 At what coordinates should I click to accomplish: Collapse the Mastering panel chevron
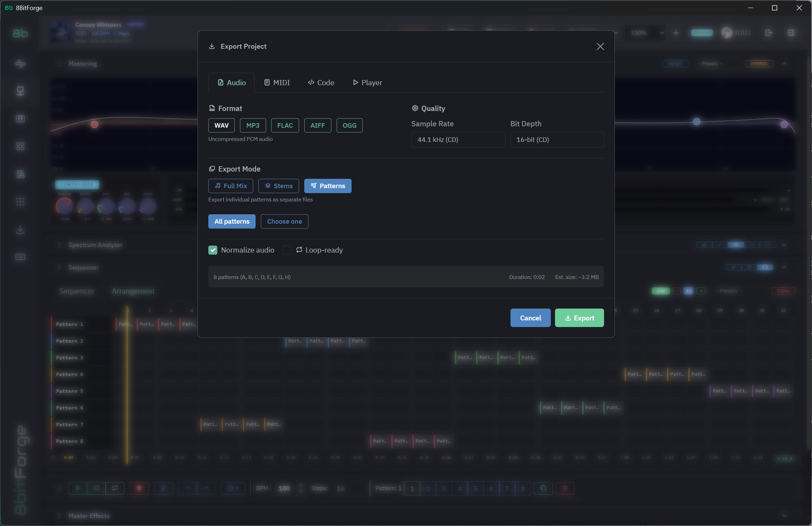[784, 64]
